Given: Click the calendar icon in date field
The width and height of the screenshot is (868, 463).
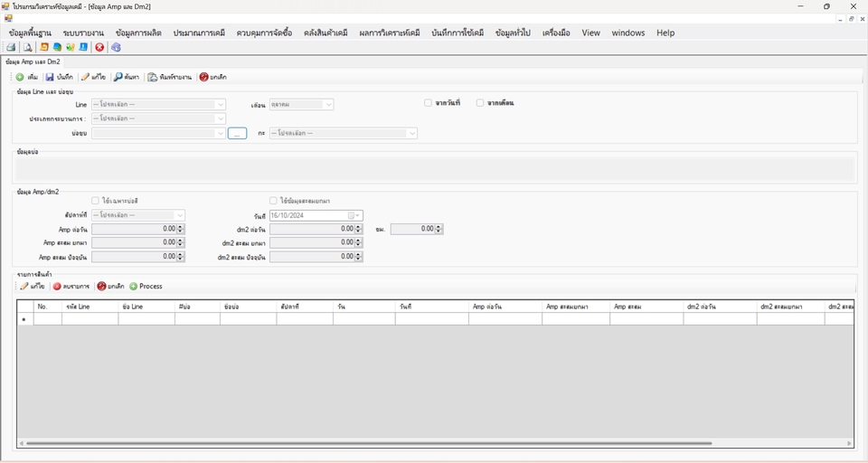Looking at the screenshot, I should point(351,215).
